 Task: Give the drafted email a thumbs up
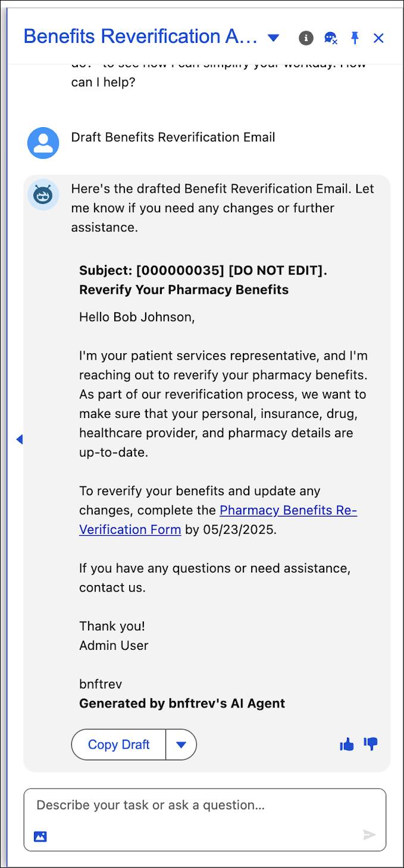tap(347, 744)
